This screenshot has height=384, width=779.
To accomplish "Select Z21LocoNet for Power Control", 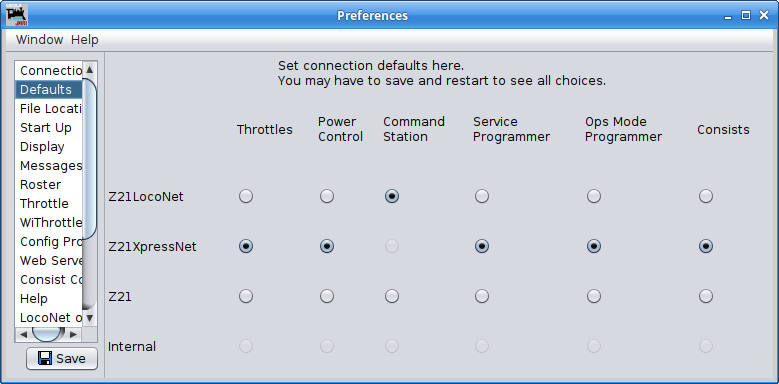I will point(326,197).
